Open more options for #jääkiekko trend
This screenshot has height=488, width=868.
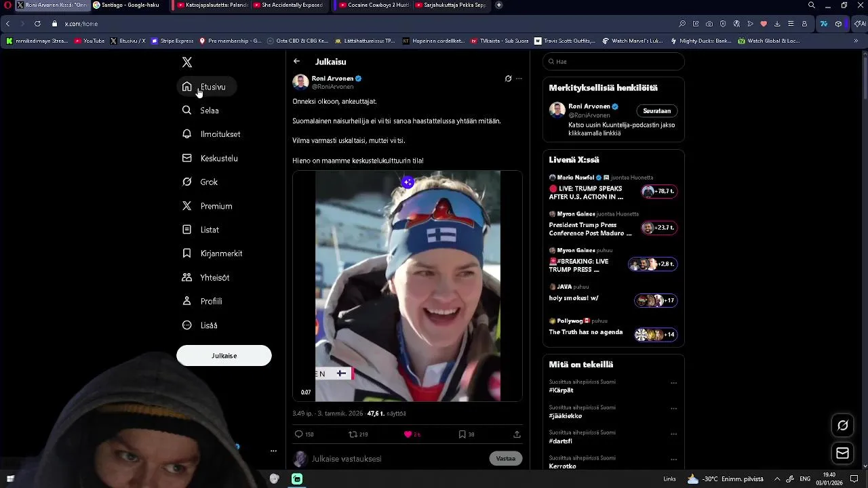click(673, 409)
